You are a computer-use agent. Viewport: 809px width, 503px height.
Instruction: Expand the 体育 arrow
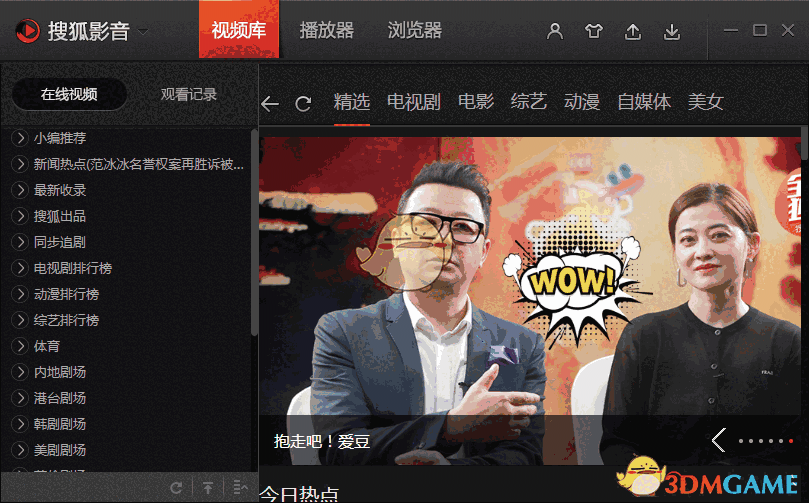(x=20, y=346)
